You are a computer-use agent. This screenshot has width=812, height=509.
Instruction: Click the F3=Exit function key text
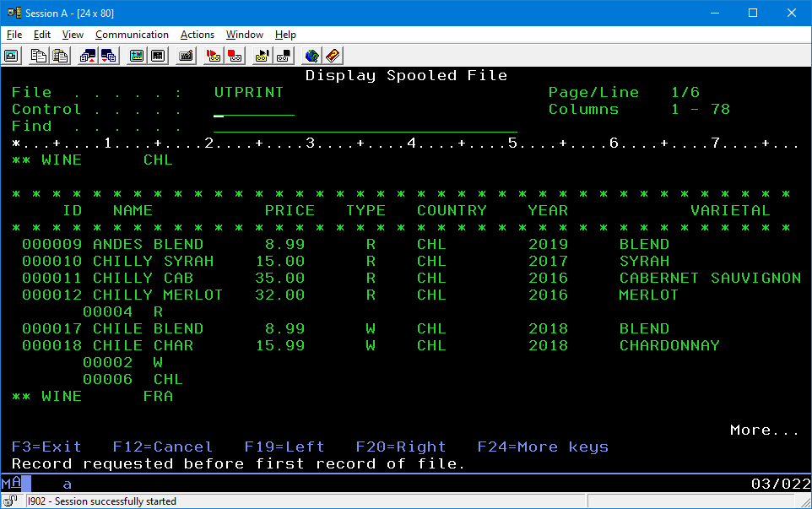click(46, 447)
